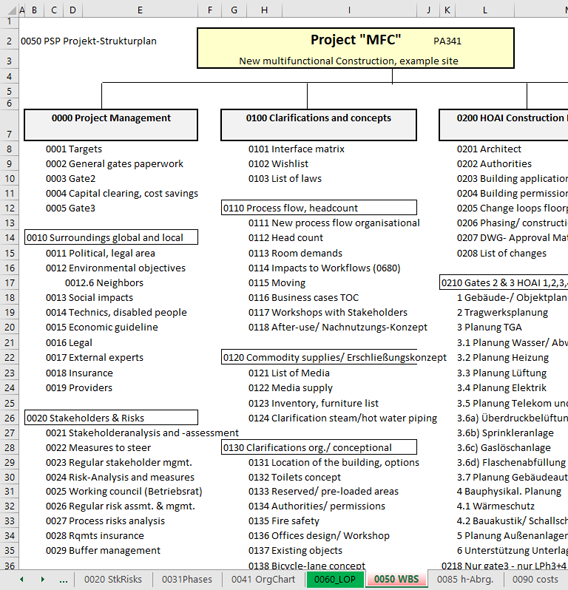Select the 0000 Project Management box

pos(111,125)
